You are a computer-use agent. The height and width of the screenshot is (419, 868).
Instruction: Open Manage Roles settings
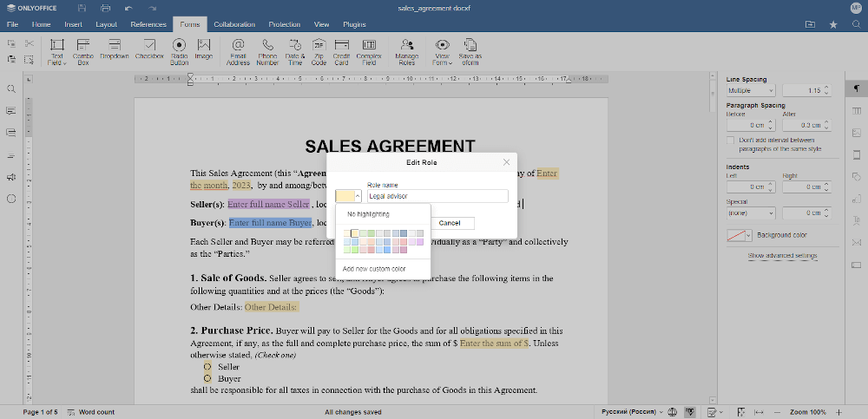pyautogui.click(x=406, y=48)
